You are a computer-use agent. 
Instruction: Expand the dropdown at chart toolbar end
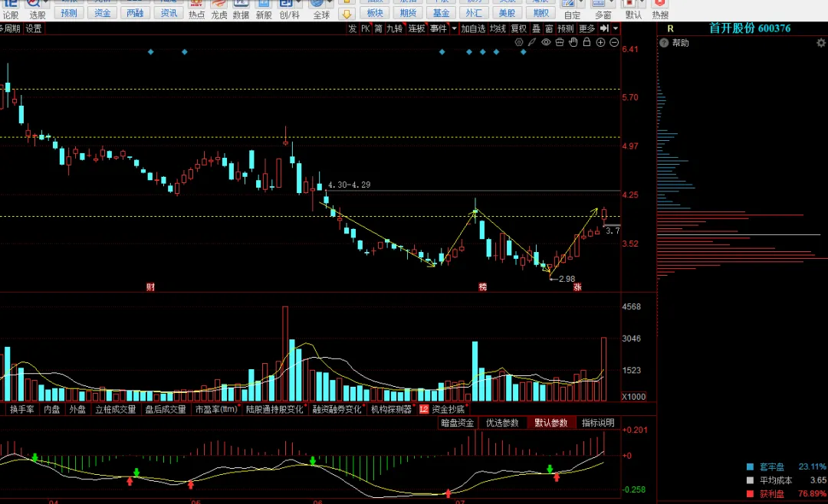coord(616,28)
